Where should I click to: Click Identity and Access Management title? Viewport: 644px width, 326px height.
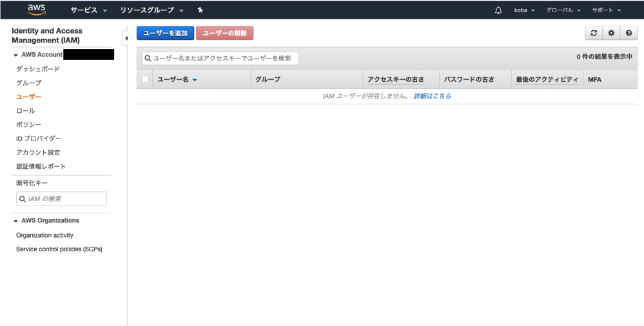(x=47, y=35)
